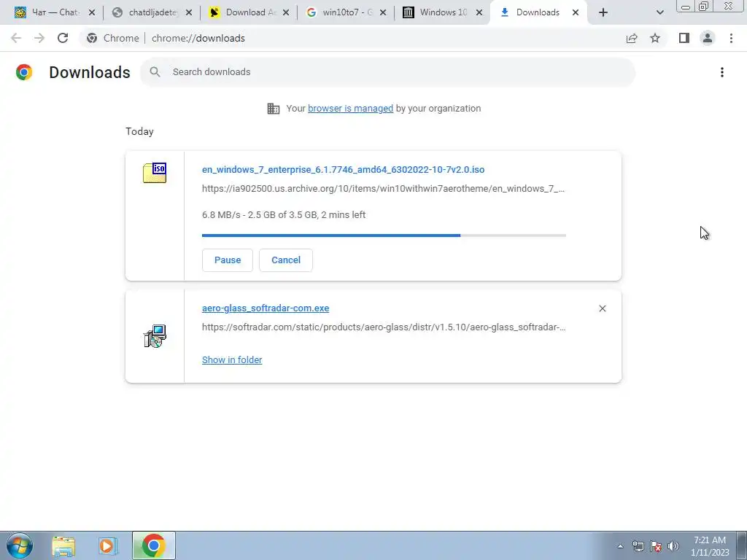747x560 pixels.
Task: Close the Чат — Chat tab
Action: (92, 13)
